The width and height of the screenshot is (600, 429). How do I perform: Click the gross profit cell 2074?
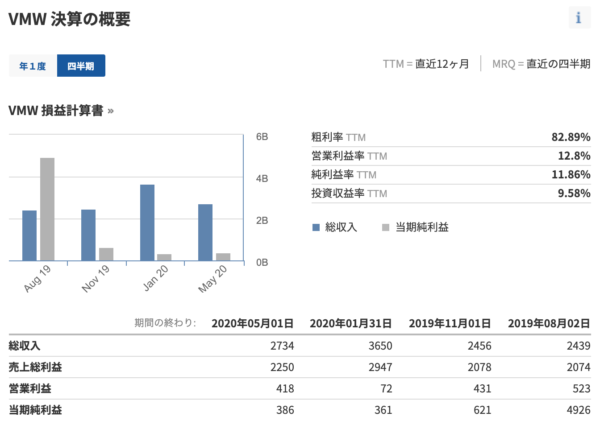coord(578,367)
